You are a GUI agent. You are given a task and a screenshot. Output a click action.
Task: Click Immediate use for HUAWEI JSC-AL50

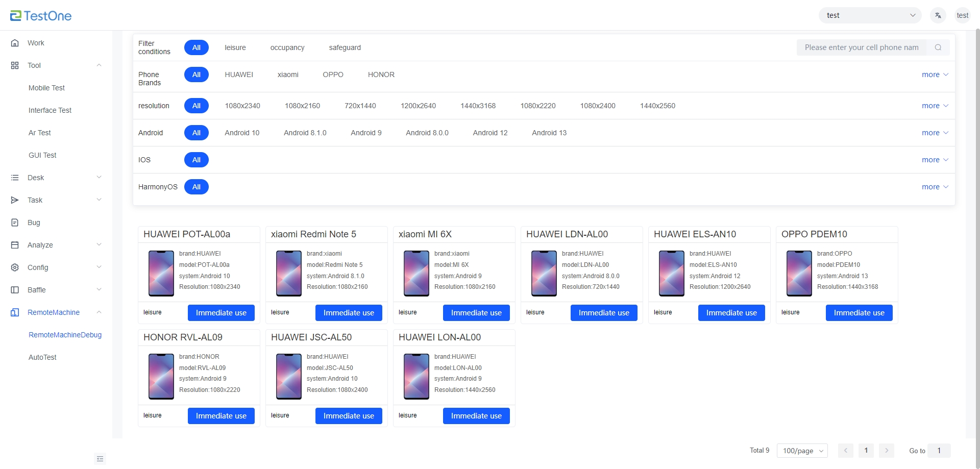coord(349,416)
